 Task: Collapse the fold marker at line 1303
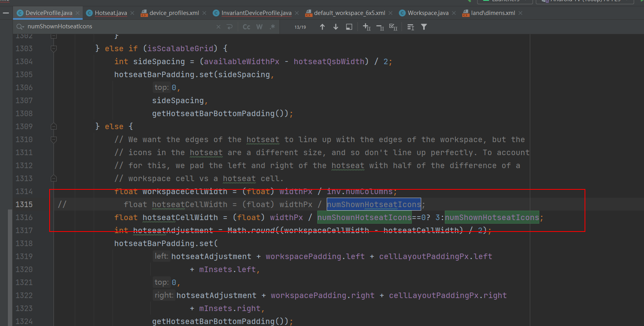(x=54, y=48)
